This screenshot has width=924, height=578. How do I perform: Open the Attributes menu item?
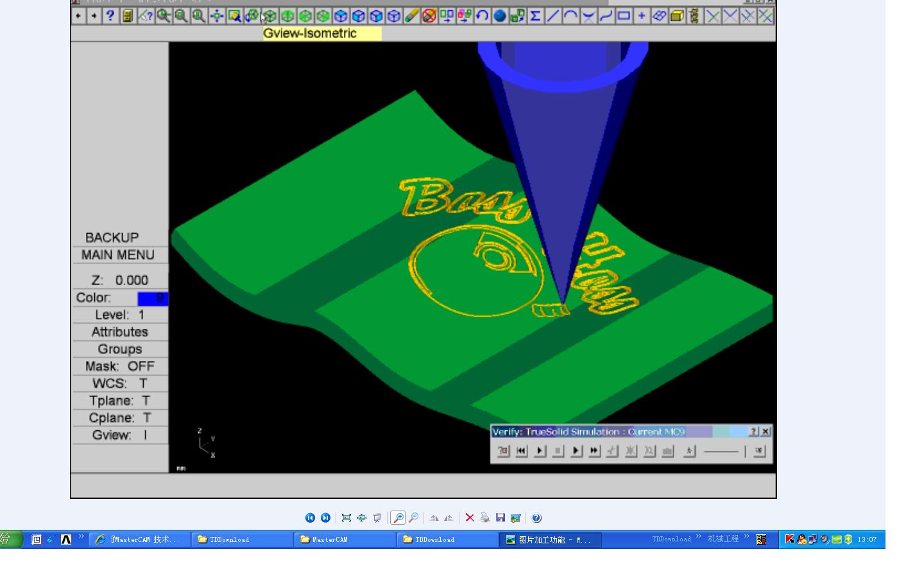click(120, 332)
